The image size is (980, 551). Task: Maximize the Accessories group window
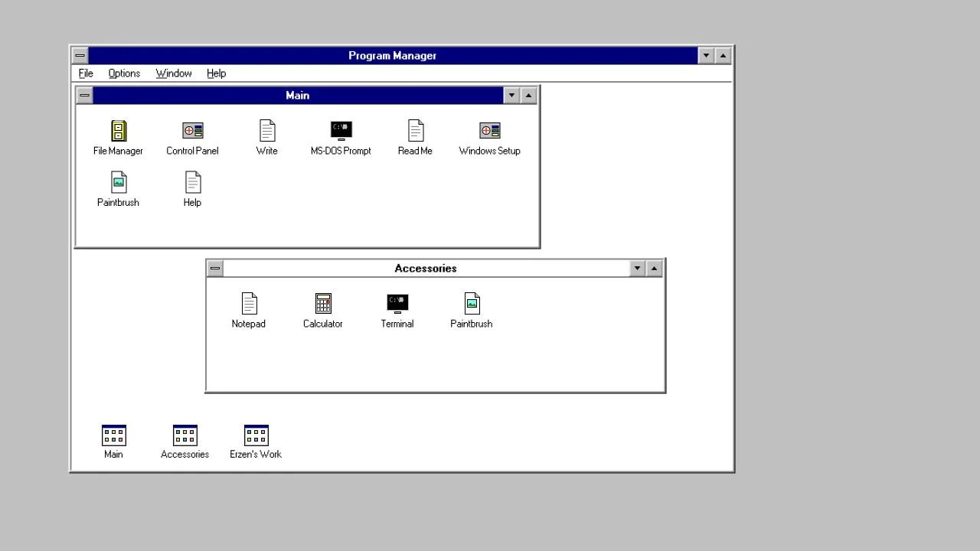coord(654,269)
